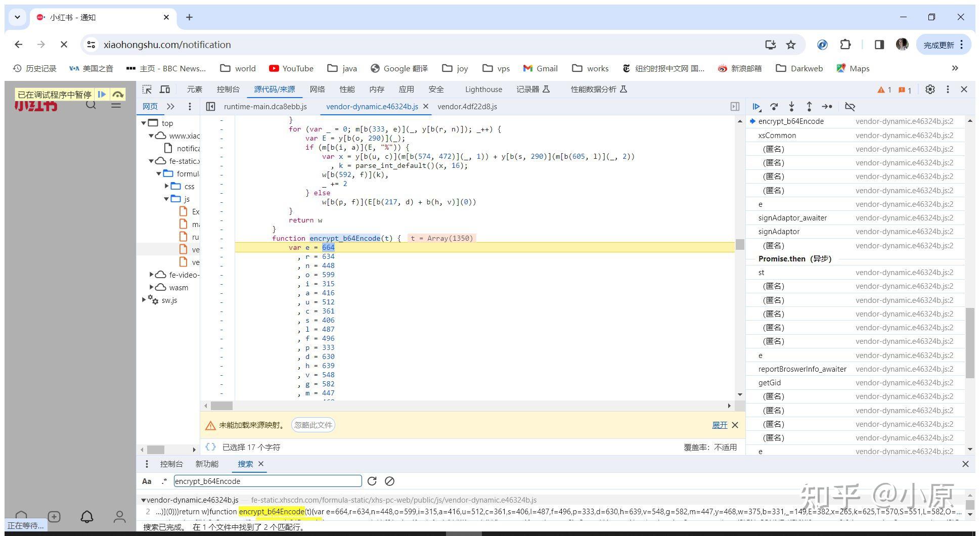
Task: Enable regular expression search mode
Action: (x=163, y=481)
